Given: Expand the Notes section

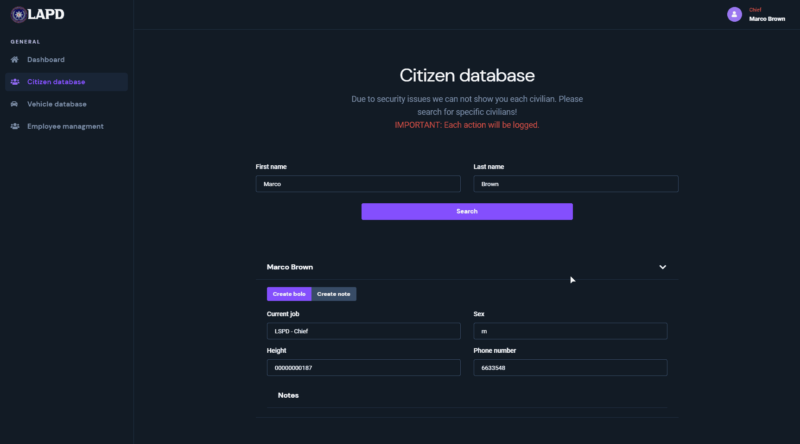Looking at the screenshot, I should (288, 396).
